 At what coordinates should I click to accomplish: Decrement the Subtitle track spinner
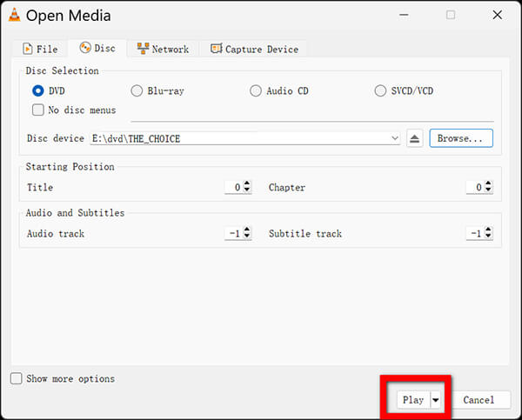[488, 237]
